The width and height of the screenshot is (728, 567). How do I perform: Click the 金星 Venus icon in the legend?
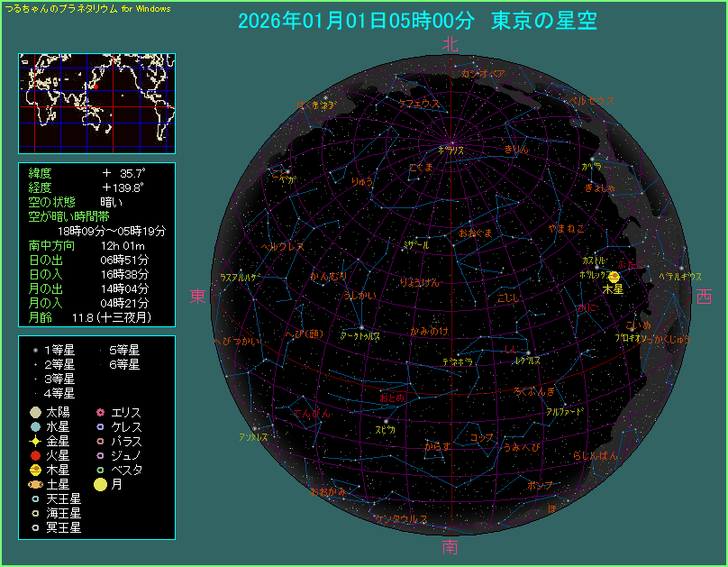click(x=35, y=441)
